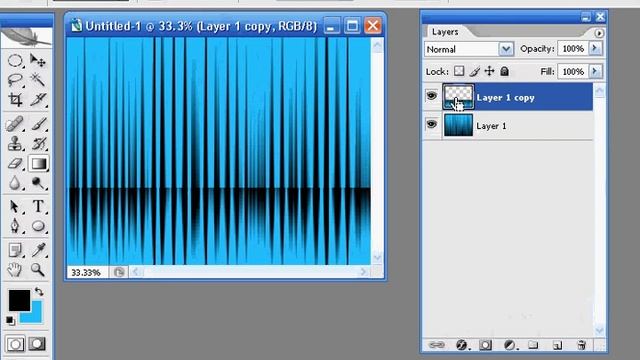
Task: Switch to Quick Mask mode
Action: pyautogui.click(x=37, y=344)
